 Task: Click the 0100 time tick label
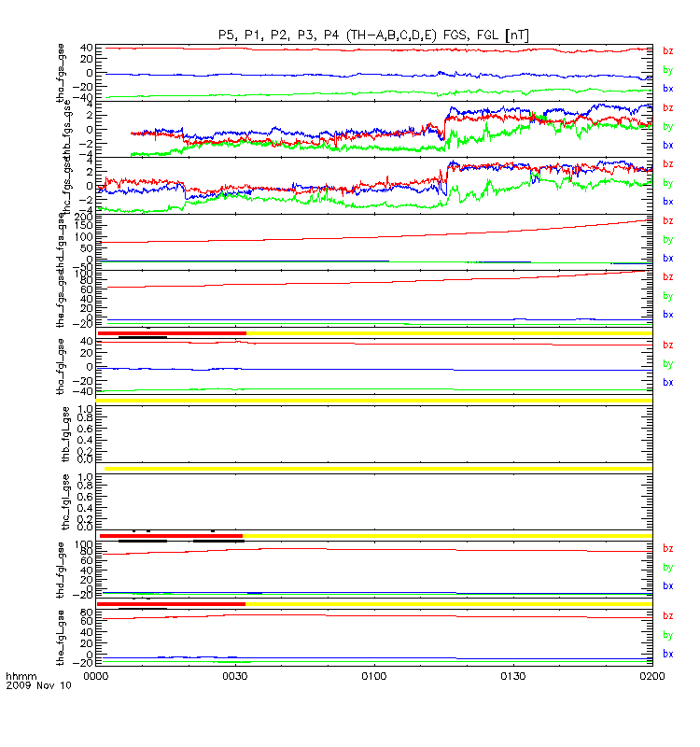tap(374, 676)
